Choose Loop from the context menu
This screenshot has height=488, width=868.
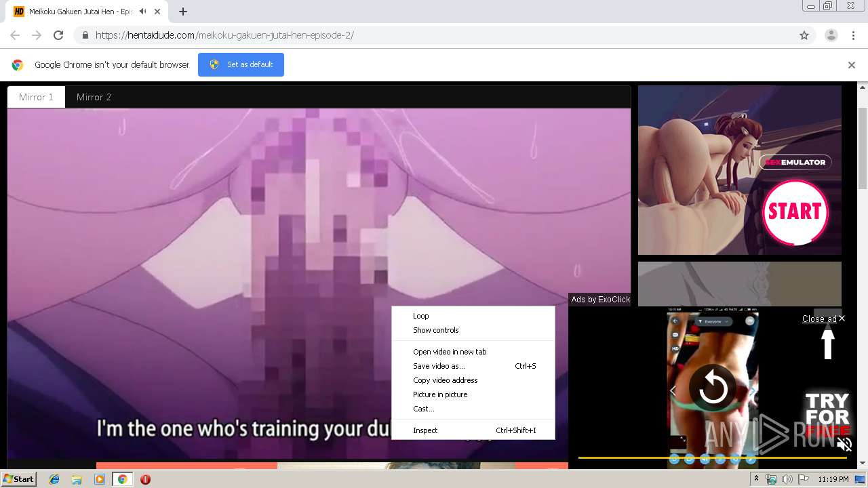(x=473, y=316)
